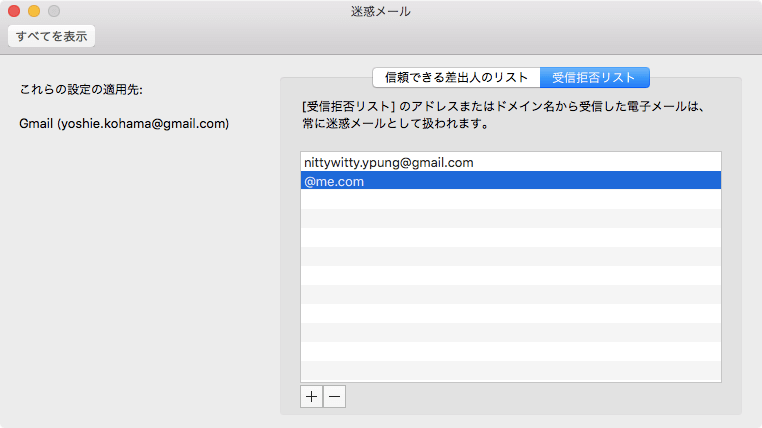The height and width of the screenshot is (428, 762).
Task: Click the gray zoom button in the title bar
Action: (54, 11)
